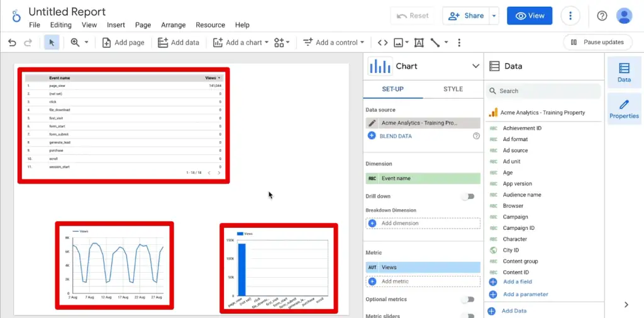Open the View menu
The image size is (644, 318).
[x=89, y=25]
